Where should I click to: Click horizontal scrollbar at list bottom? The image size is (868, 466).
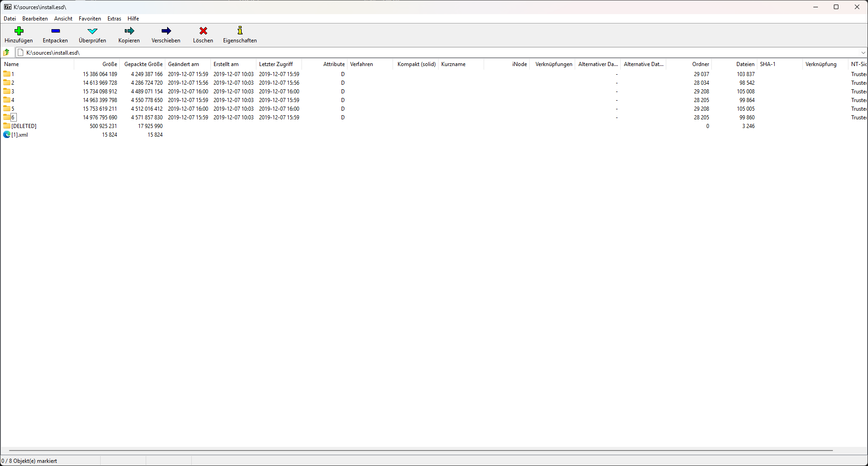[421, 451]
